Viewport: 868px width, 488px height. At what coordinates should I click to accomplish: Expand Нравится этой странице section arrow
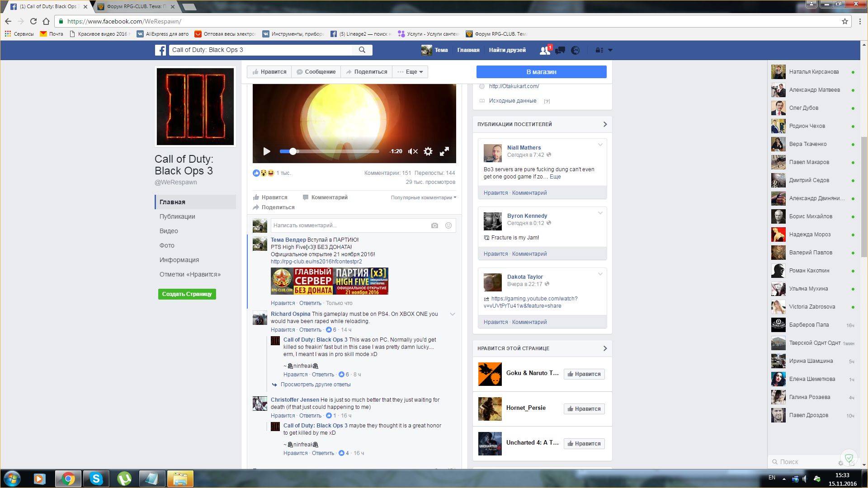click(605, 348)
